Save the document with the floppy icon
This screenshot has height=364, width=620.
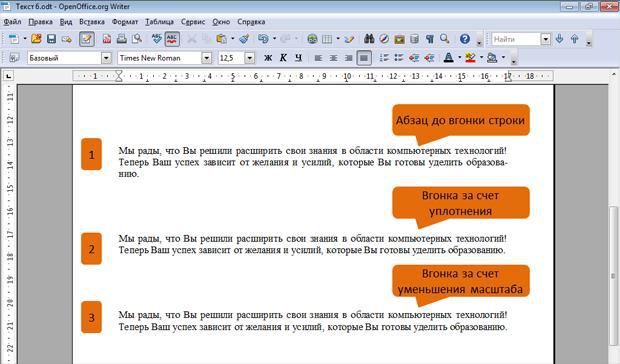click(x=51, y=39)
